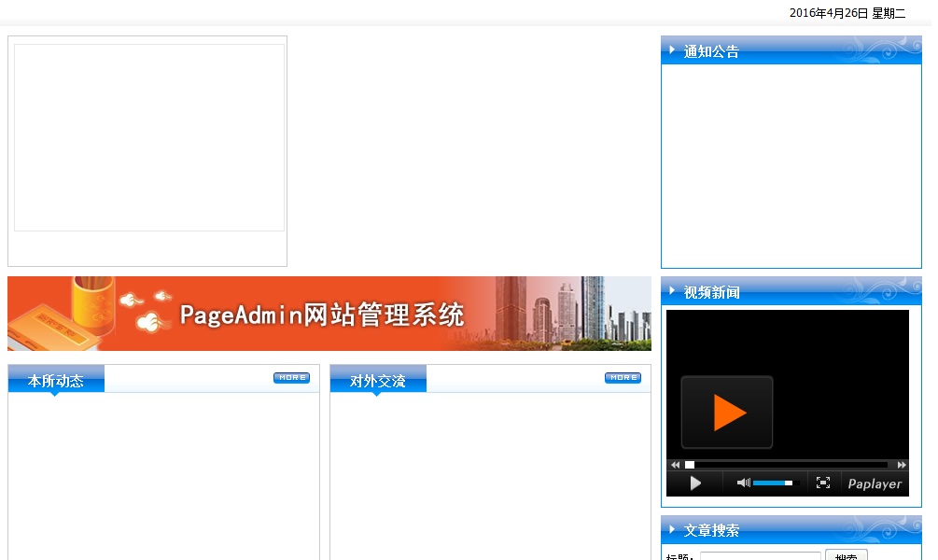Click the 搜索 button in article search
938x560 pixels.
[x=846, y=555]
